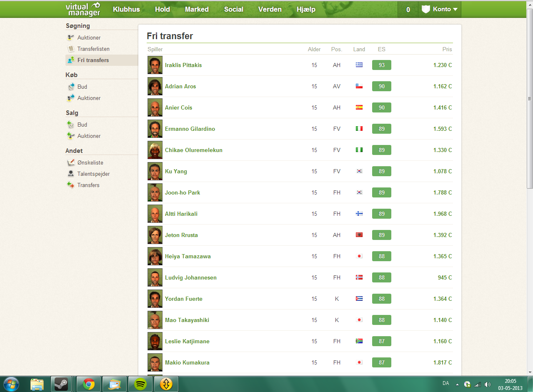Open player Heiya Tamazawa
The width and height of the screenshot is (533, 392).
[188, 256]
